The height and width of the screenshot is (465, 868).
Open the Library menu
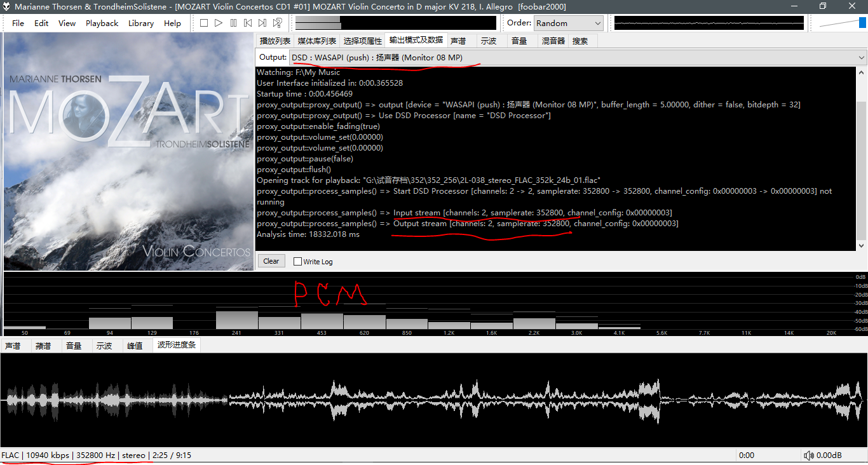(140, 23)
